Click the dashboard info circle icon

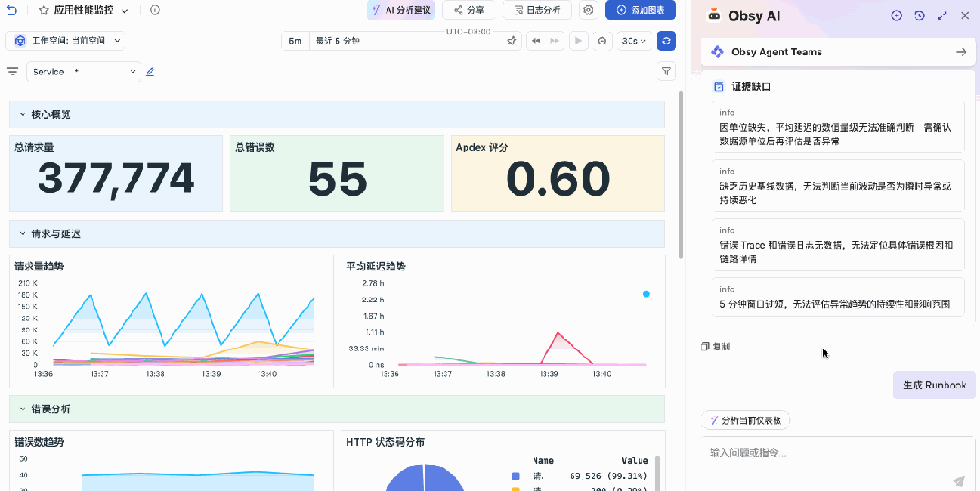155,10
